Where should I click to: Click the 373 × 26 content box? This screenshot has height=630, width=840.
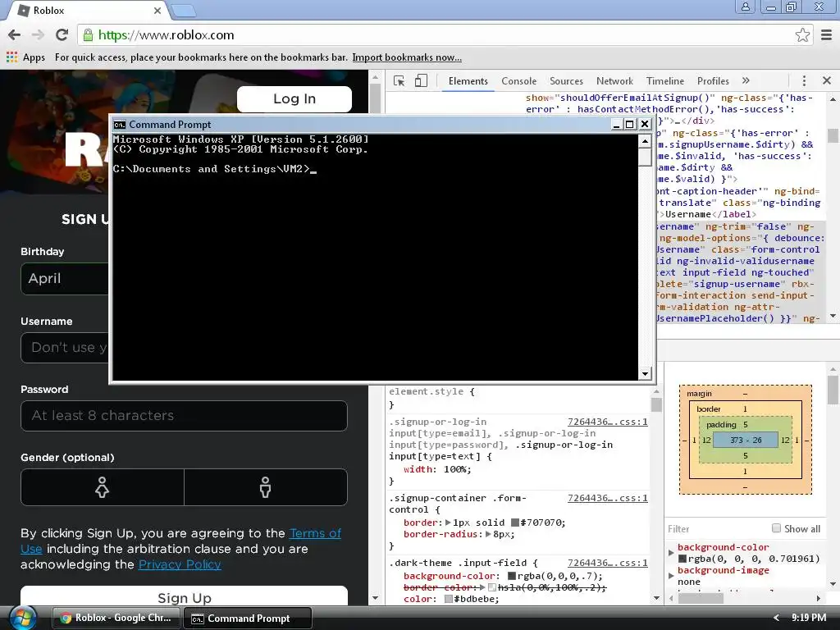745,440
